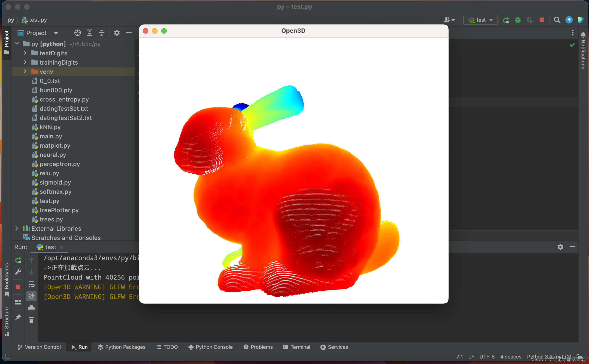The height and width of the screenshot is (364, 589).
Task: Print console output via printer icon
Action: pos(32,308)
